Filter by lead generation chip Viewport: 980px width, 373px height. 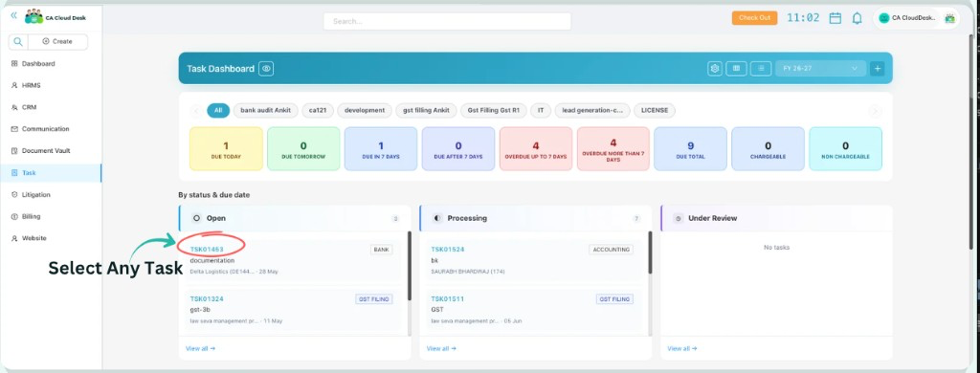(x=592, y=111)
